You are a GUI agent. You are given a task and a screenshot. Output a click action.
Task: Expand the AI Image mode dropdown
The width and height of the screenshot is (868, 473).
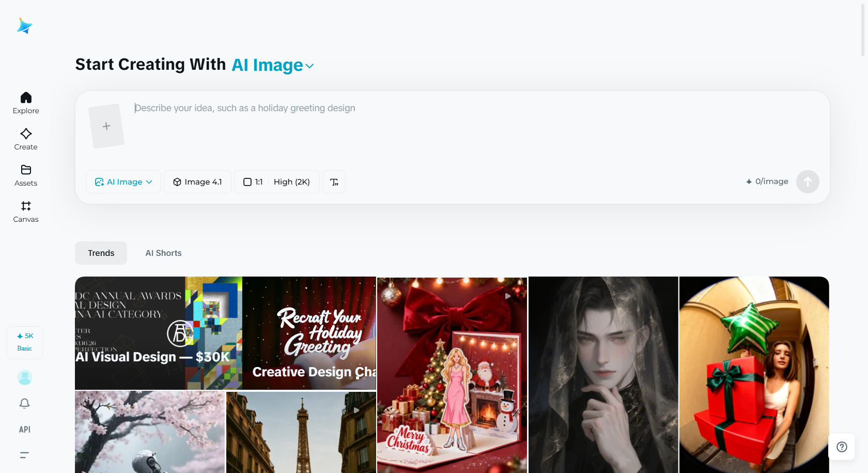[123, 181]
